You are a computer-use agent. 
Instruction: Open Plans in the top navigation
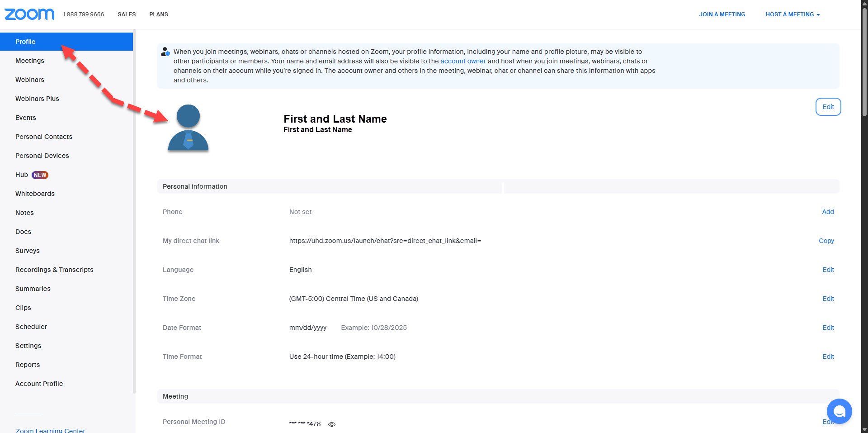point(159,14)
